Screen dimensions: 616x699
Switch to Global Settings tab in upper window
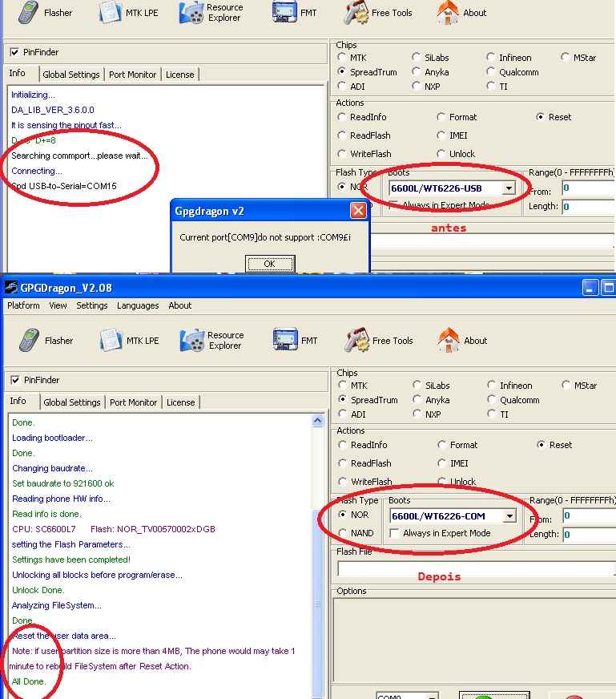71,75
